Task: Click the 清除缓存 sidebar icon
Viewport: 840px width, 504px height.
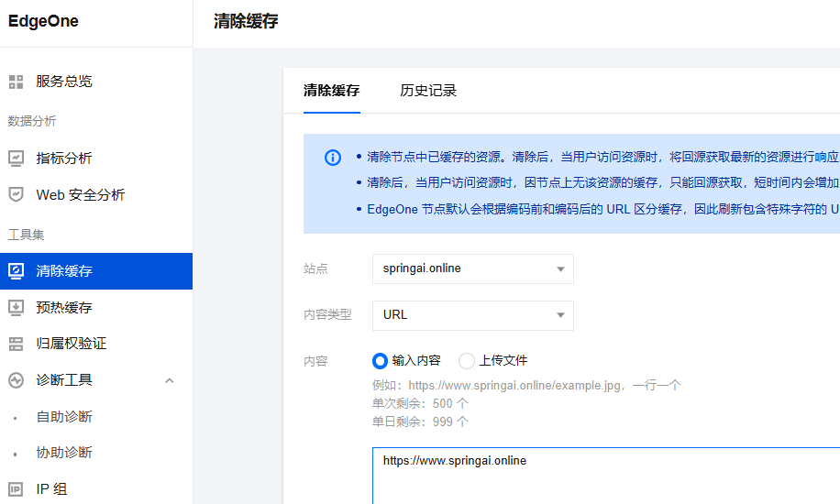Action: (x=16, y=271)
